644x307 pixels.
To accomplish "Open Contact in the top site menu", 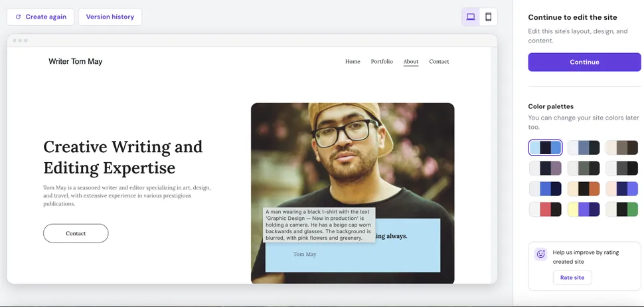I will pos(439,62).
